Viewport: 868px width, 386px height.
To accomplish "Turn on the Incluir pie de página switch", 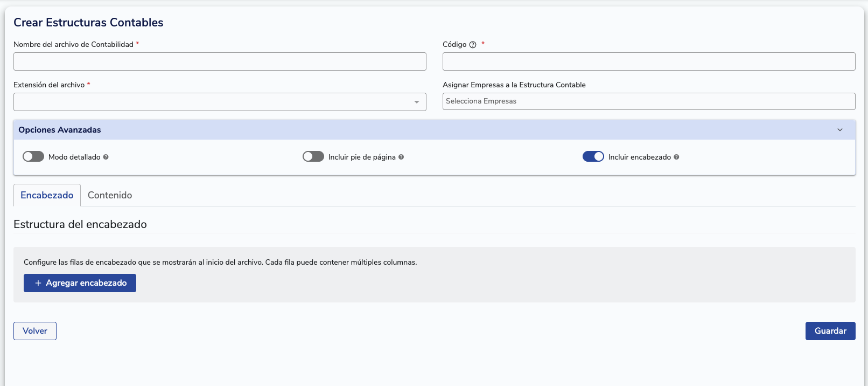I will [x=313, y=156].
